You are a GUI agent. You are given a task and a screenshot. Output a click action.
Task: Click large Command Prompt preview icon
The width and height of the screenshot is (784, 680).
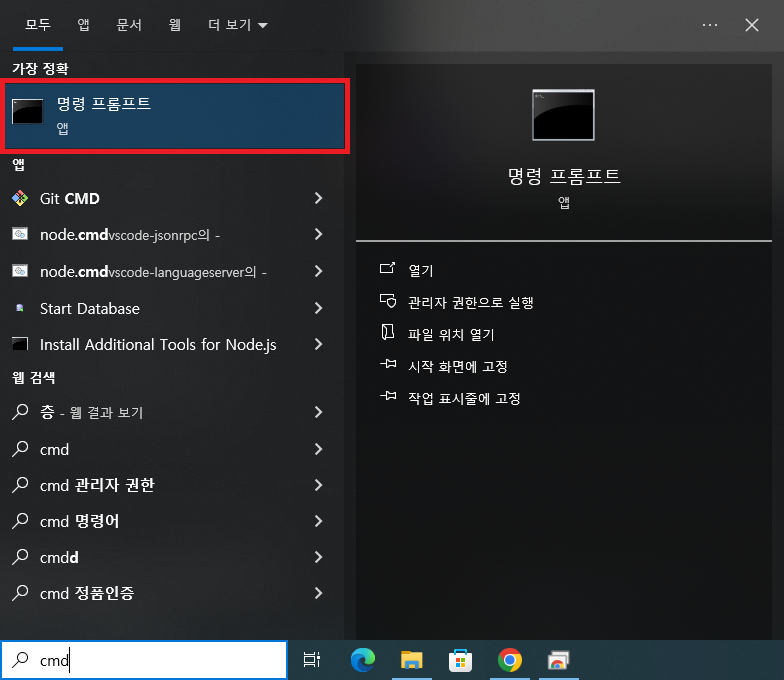(564, 115)
